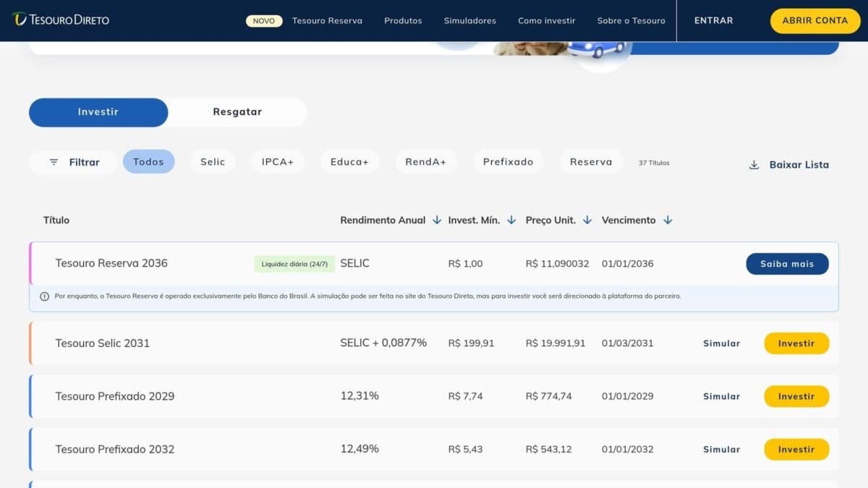Select the RendA+ filter chip
The height and width of the screenshot is (488, 868).
pyautogui.click(x=426, y=162)
